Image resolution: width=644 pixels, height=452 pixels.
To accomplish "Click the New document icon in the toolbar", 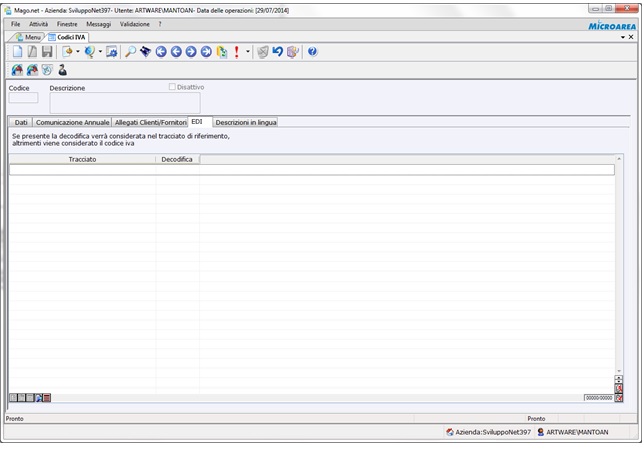I will (x=17, y=52).
